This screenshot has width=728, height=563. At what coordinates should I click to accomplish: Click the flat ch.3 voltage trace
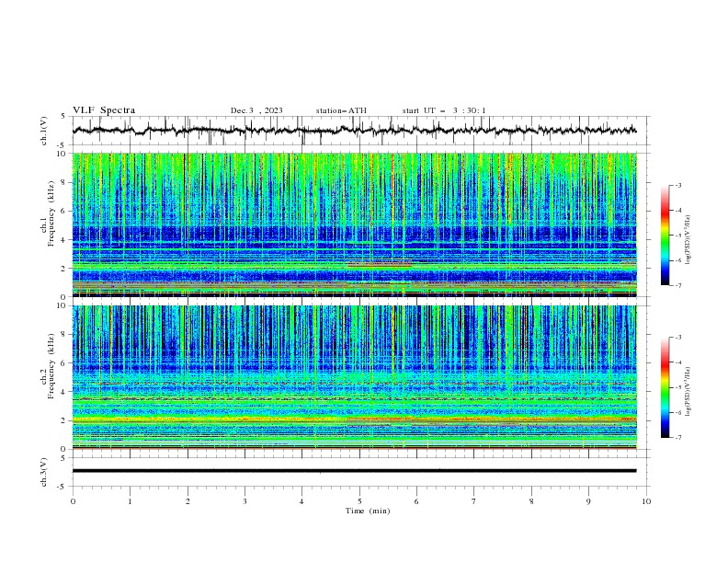pyautogui.click(x=354, y=471)
